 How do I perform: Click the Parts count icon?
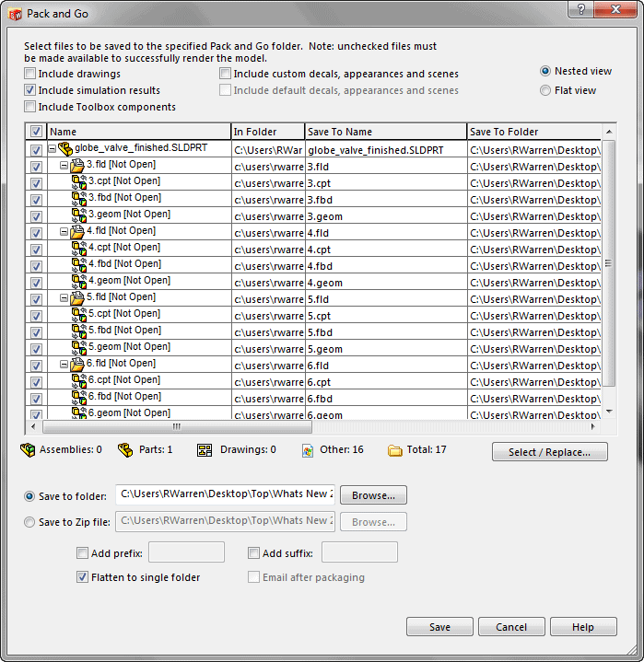pos(125,450)
